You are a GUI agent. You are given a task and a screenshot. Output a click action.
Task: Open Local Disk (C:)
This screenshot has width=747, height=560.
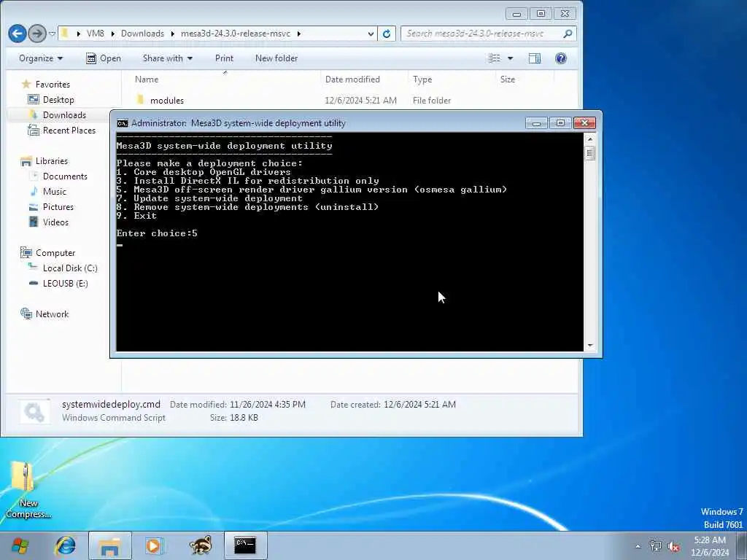pos(70,268)
